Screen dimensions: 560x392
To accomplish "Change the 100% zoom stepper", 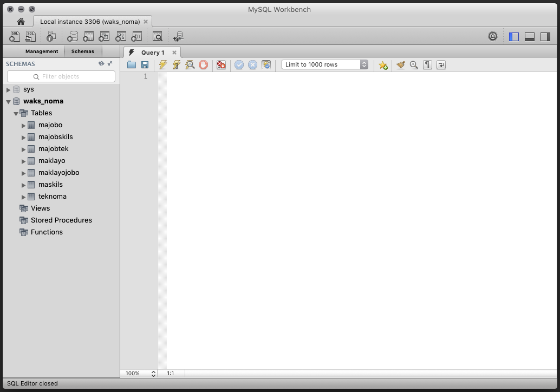I will [x=153, y=374].
